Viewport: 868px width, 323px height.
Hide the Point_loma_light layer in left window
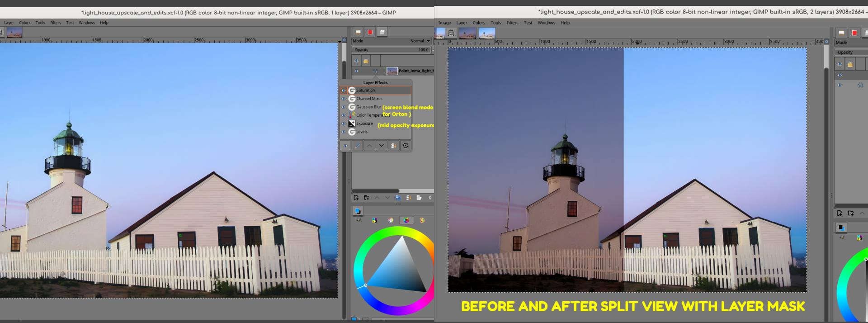coord(356,71)
